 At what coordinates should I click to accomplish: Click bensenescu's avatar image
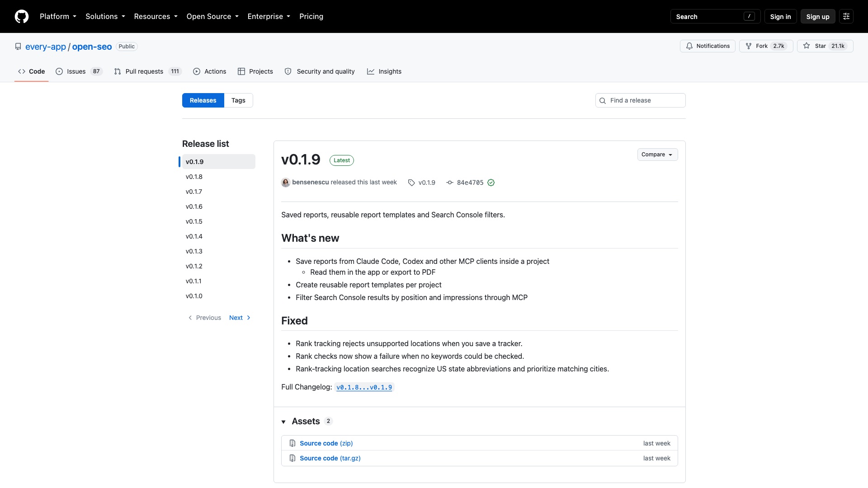(286, 183)
